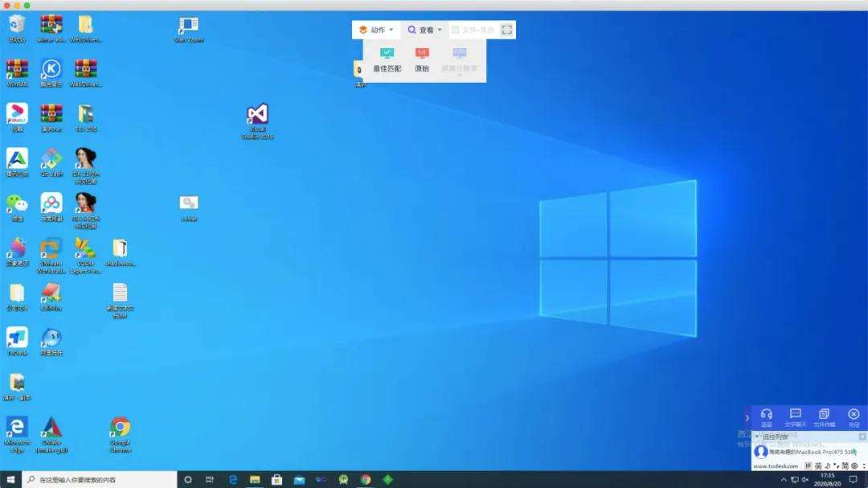
Task: Start voice call with headset icon
Action: click(x=766, y=417)
